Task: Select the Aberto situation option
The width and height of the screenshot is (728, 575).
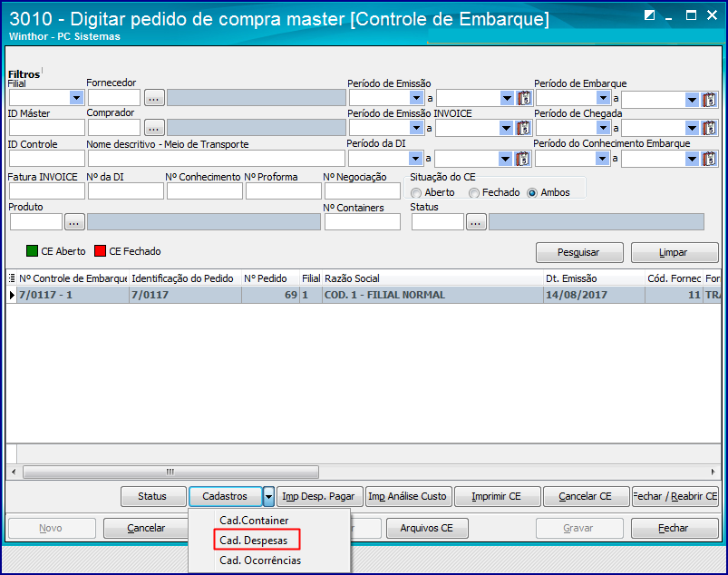Action: (x=416, y=193)
